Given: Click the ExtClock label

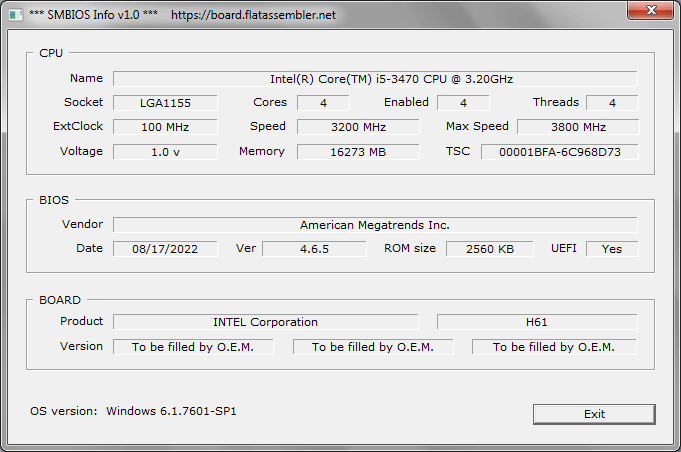Looking at the screenshot, I should pyautogui.click(x=78, y=126).
